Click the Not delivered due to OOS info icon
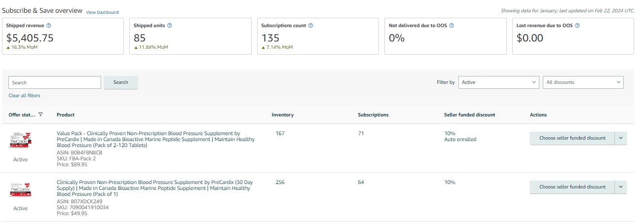This screenshot has width=644, height=224. [452, 26]
